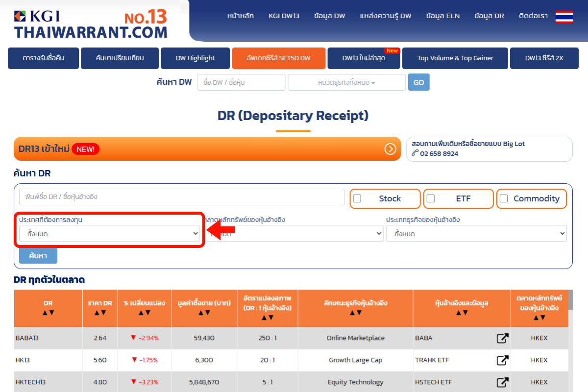The width and height of the screenshot is (588, 392).
Task: Open the หมวดธุรกิจทั้งหมด dropdown
Action: click(x=346, y=83)
